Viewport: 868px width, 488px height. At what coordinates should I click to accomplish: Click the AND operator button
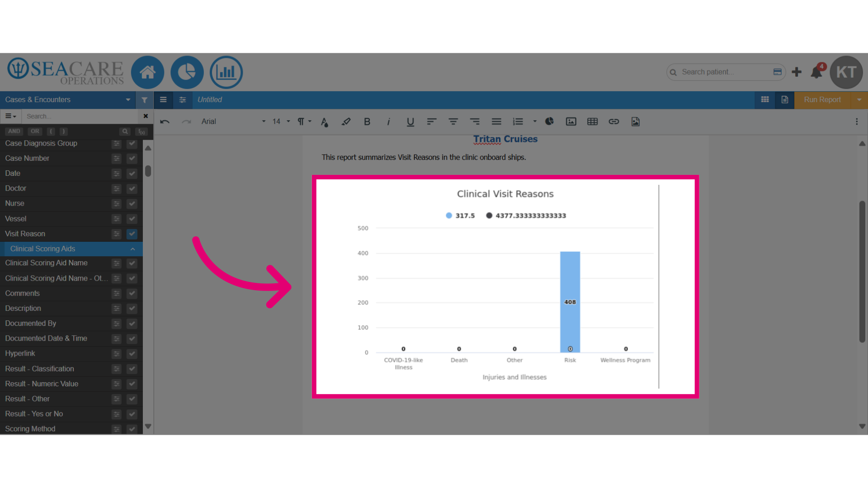14,131
